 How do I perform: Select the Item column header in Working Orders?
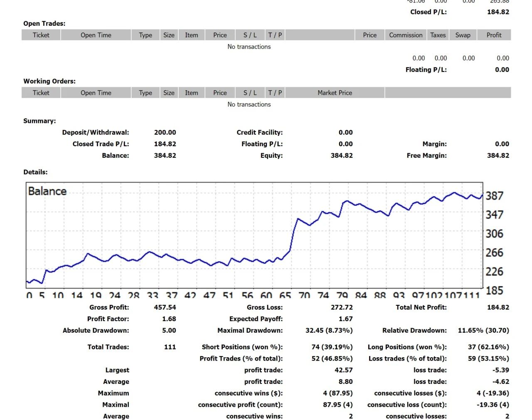191,93
